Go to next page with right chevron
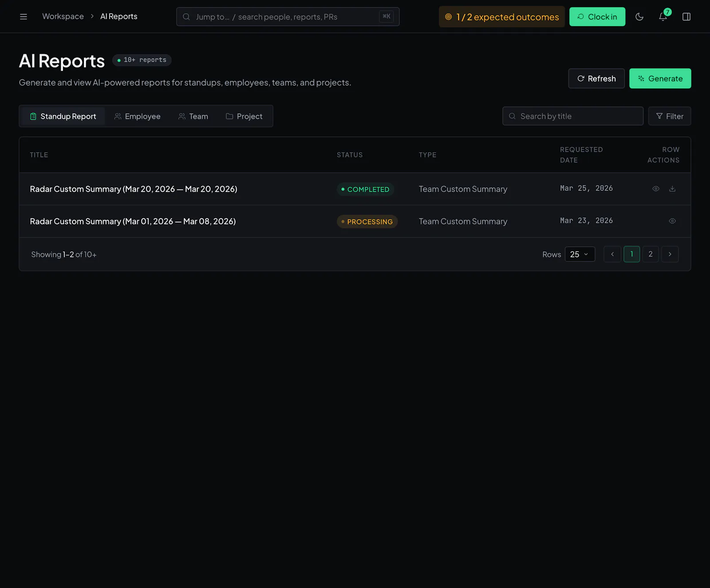The image size is (710, 588). [670, 254]
